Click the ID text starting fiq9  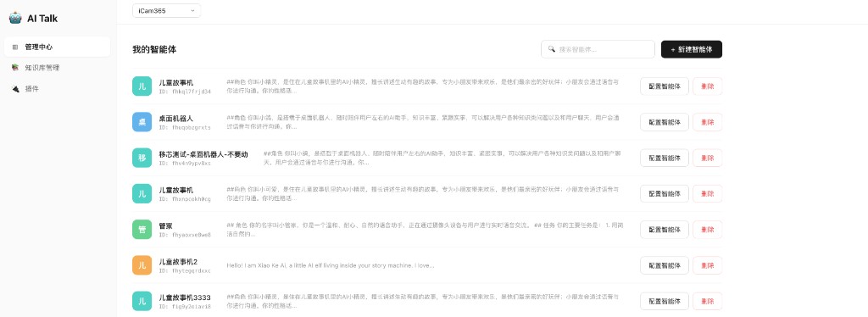click(x=185, y=307)
